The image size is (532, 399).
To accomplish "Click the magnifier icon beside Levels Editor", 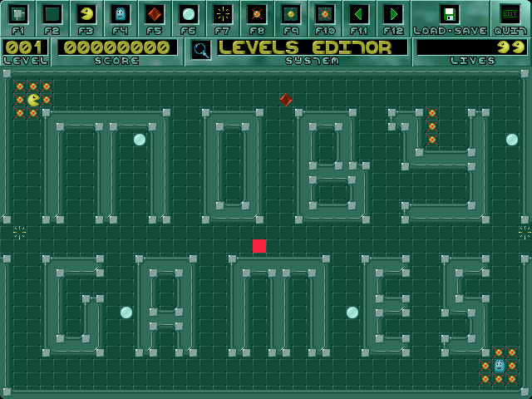I will click(x=201, y=50).
